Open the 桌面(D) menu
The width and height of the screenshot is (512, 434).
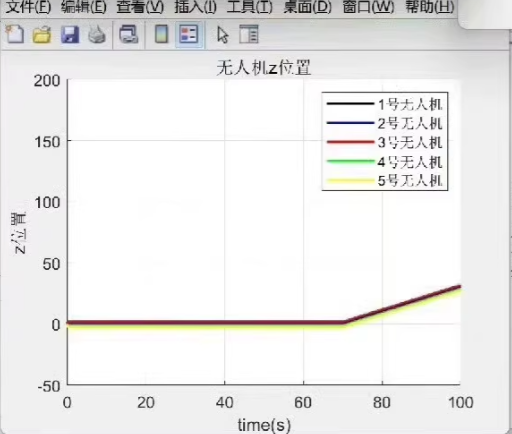coord(307,7)
